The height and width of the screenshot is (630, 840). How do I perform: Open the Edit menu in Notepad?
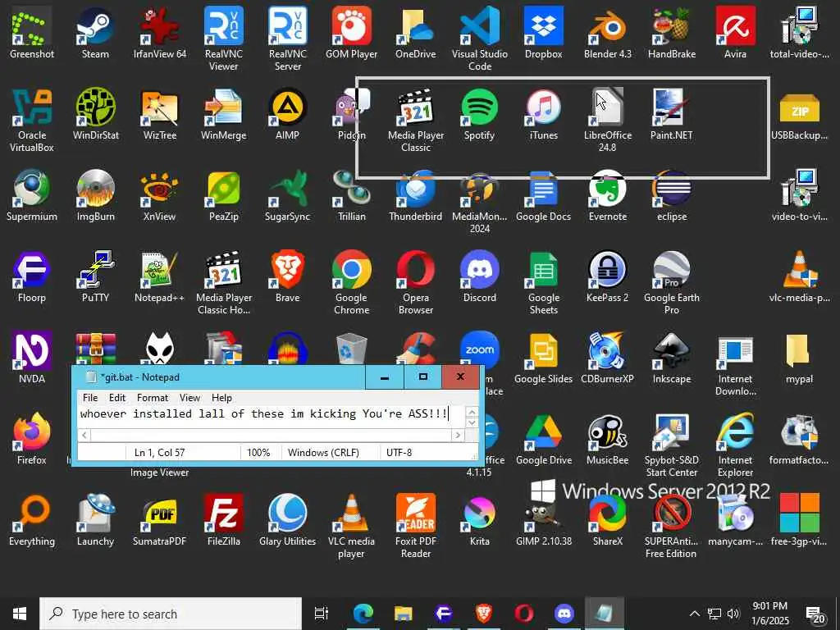click(116, 398)
